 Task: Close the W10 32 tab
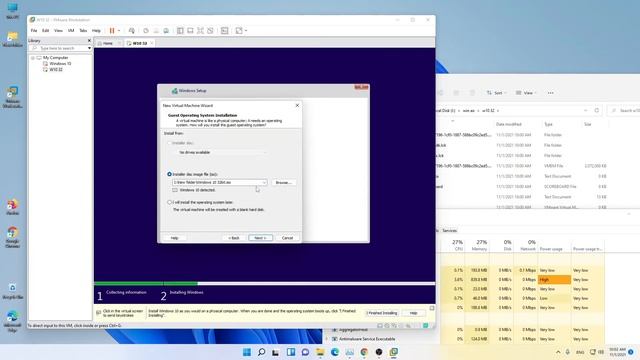click(x=152, y=43)
